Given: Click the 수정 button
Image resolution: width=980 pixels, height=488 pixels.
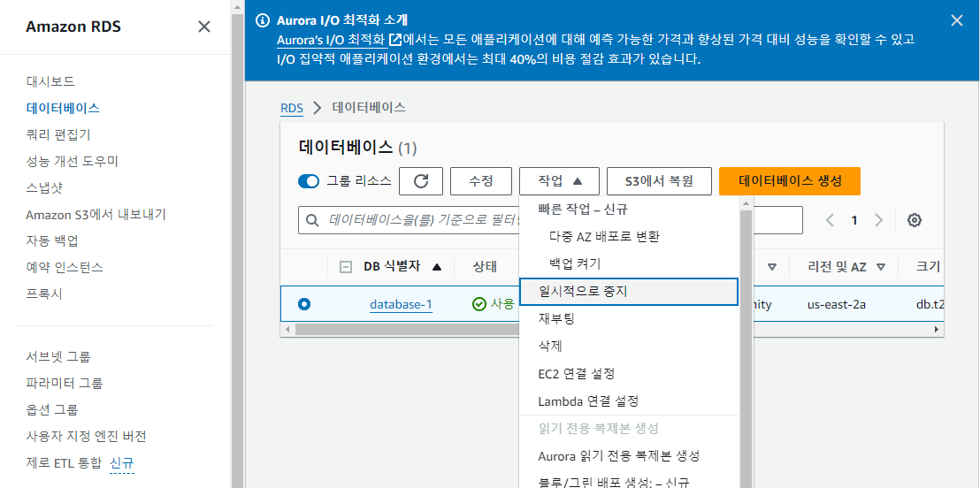Looking at the screenshot, I should 480,181.
